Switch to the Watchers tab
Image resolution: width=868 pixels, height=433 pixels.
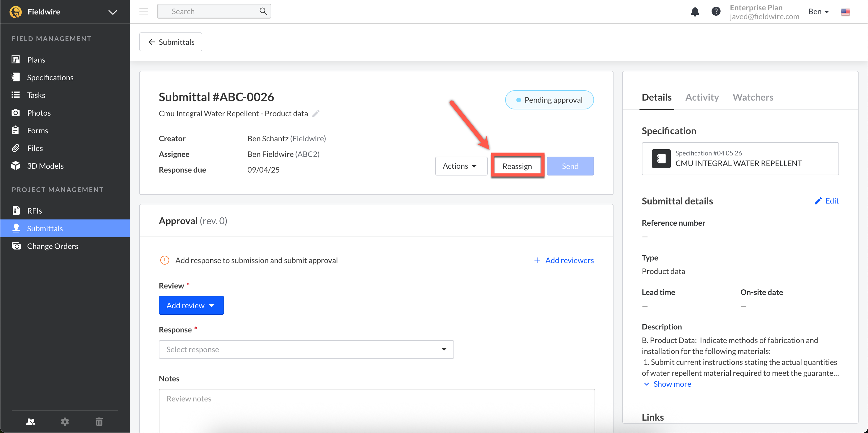pos(753,97)
